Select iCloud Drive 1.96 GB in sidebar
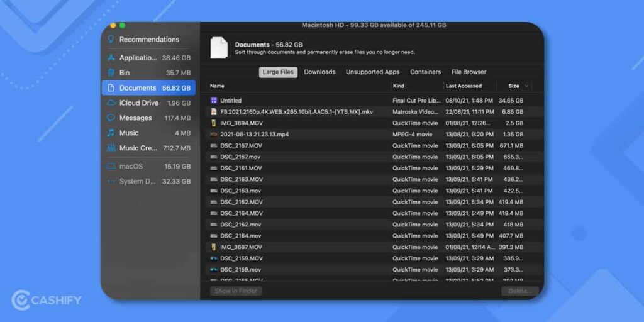 [148, 103]
